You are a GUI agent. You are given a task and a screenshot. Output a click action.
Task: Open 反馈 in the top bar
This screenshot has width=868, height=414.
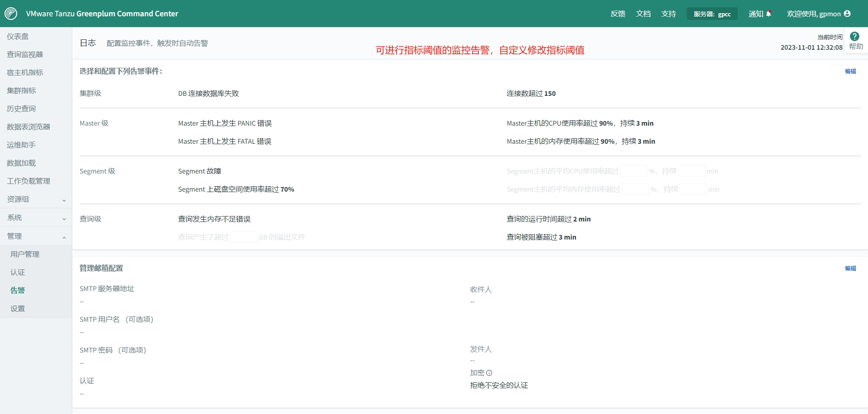(x=618, y=14)
